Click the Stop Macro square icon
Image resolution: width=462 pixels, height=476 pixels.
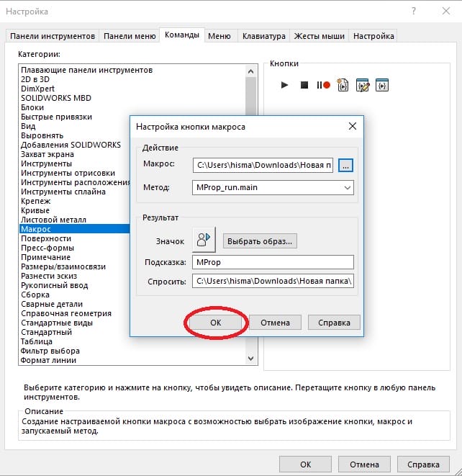tap(304, 85)
